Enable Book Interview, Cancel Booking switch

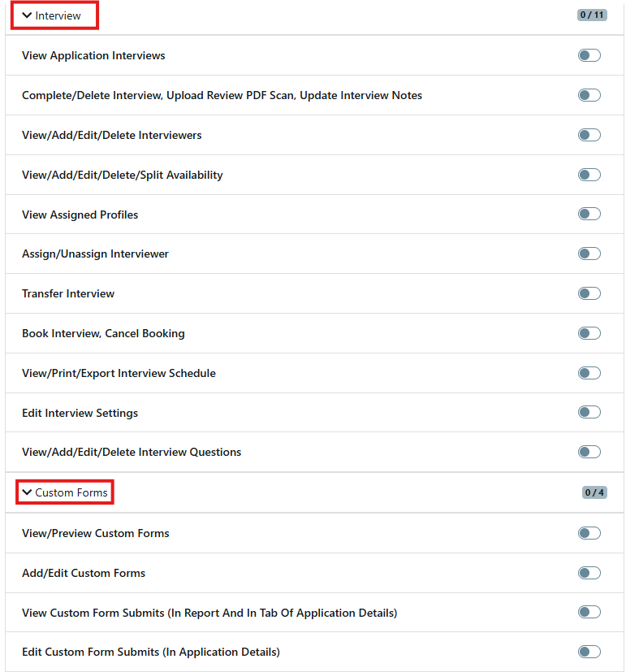(x=589, y=333)
